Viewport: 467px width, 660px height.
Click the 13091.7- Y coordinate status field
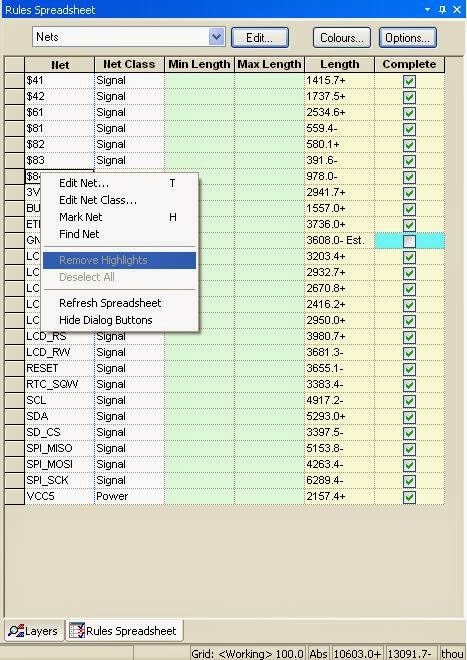(410, 654)
